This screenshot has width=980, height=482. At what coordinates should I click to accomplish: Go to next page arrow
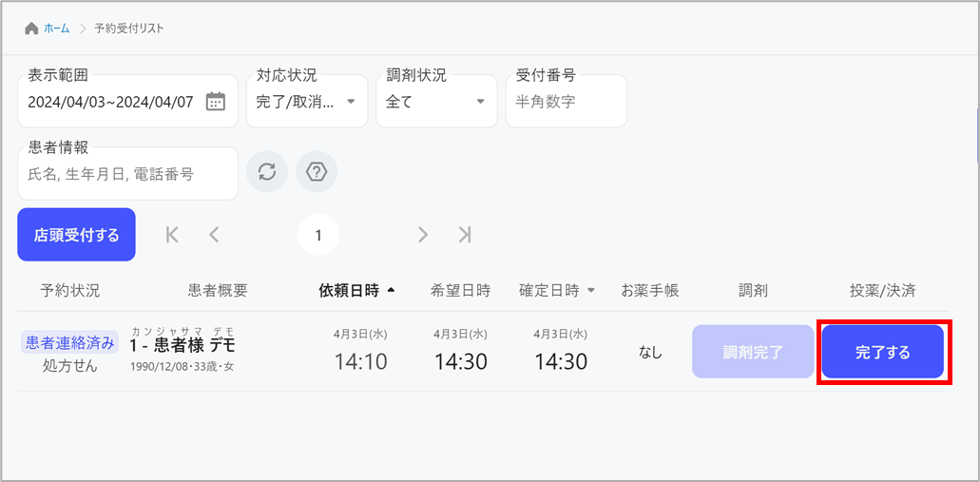(423, 235)
